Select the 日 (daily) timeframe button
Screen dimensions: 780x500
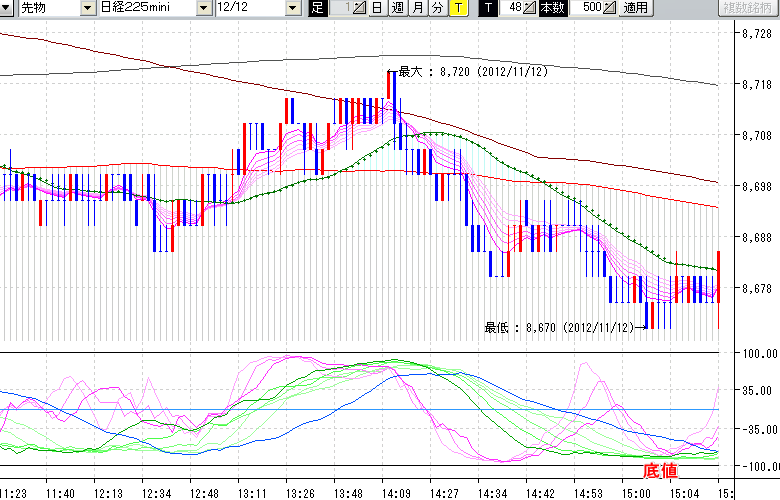[377, 8]
